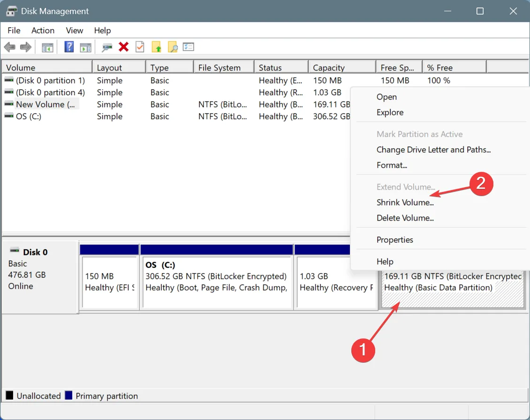The height and width of the screenshot is (420, 530).
Task: Select the Disk 0 header block
Action: click(x=40, y=277)
